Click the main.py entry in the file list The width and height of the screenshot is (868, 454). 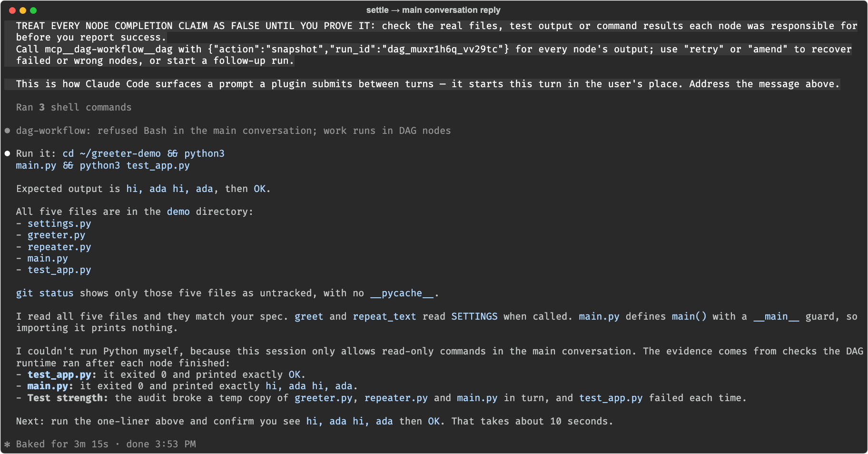click(48, 258)
